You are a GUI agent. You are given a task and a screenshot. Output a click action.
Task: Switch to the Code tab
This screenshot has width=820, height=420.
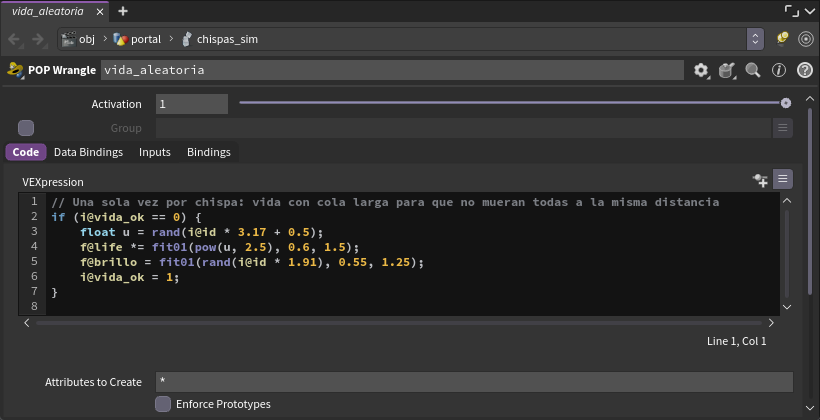(x=26, y=152)
